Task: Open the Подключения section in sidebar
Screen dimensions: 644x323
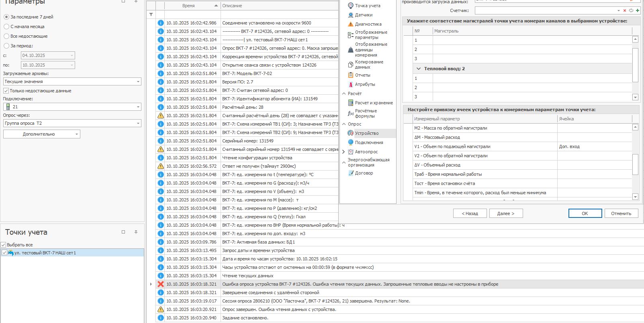Action: coord(368,142)
